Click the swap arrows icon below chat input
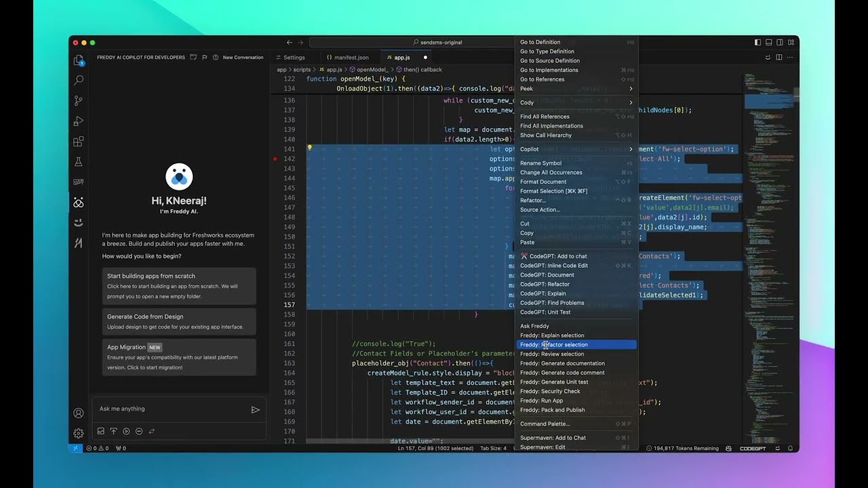868x488 pixels. pyautogui.click(x=151, y=431)
